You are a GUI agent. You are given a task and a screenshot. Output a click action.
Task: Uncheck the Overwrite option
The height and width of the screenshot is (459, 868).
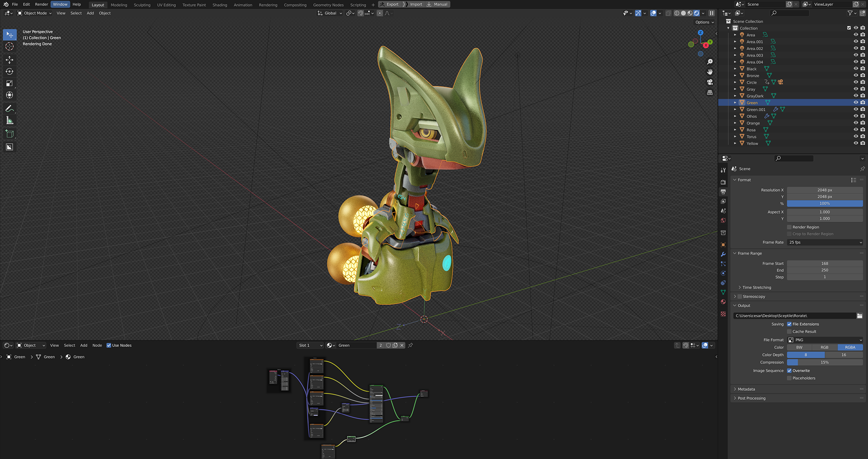coord(789,371)
